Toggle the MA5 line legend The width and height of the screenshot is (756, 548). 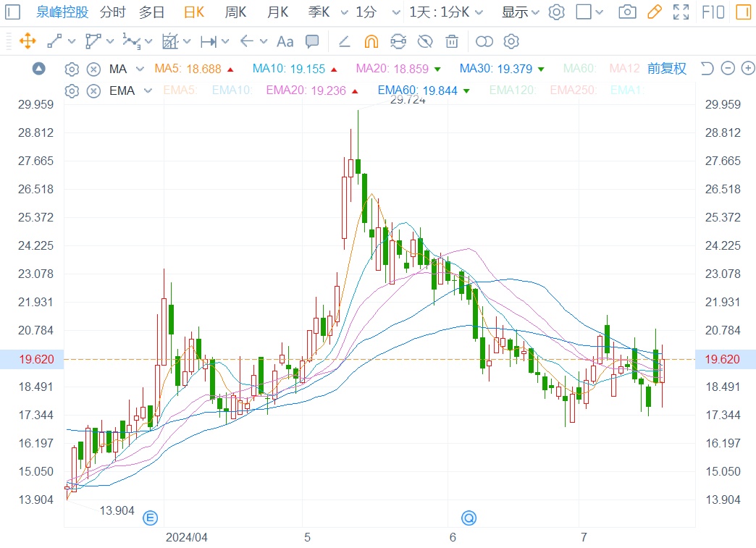point(194,69)
